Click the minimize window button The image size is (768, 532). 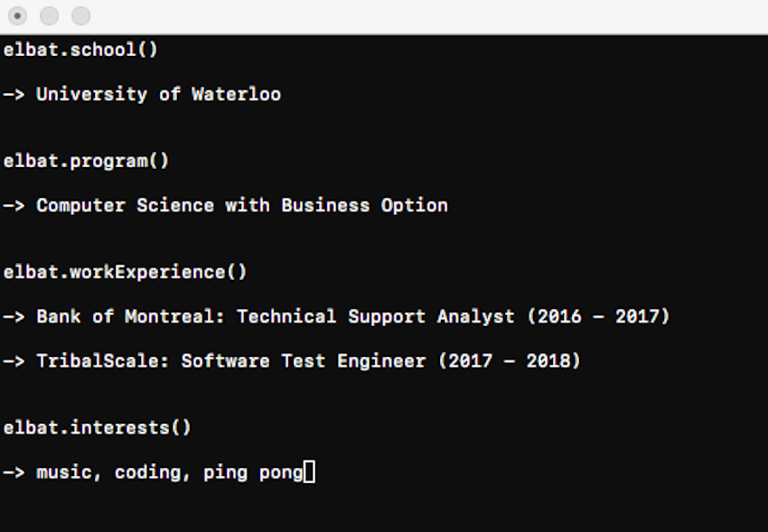pos(49,16)
